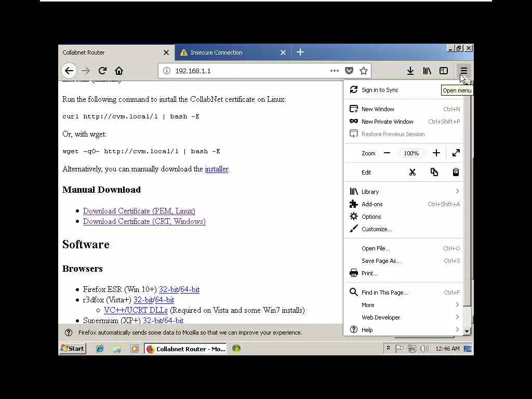Open a New Window from menu
The width and height of the screenshot is (532, 399).
404,109
